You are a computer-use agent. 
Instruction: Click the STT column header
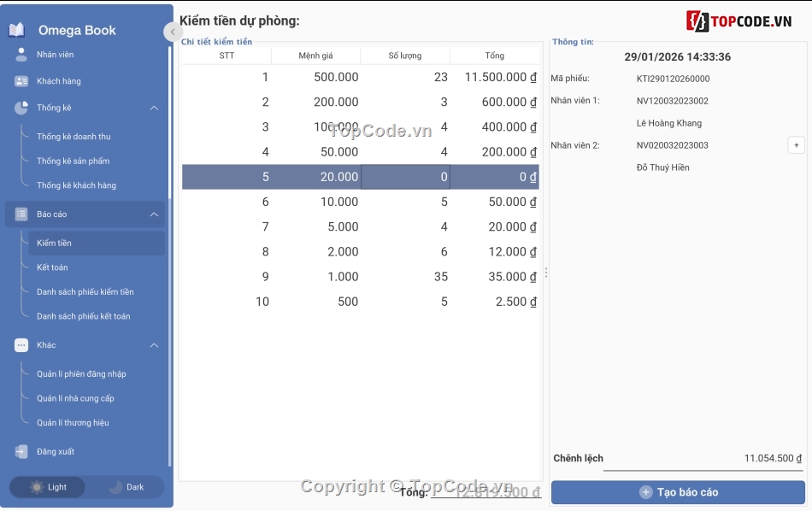[x=227, y=56]
